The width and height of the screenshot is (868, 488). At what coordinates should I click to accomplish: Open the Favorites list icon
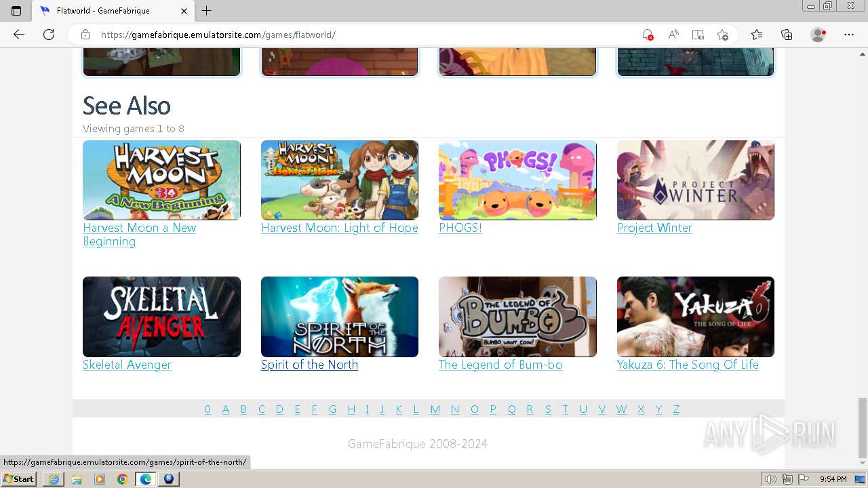point(757,35)
